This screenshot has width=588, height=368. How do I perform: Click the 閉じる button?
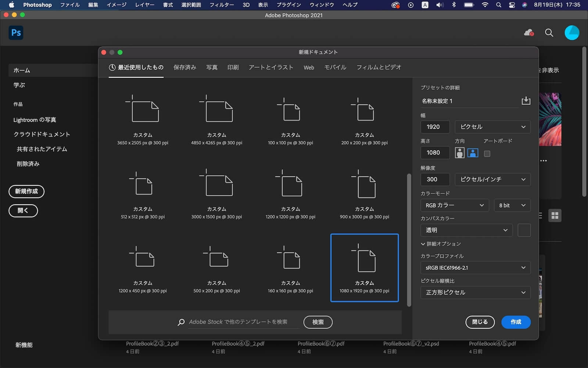click(x=480, y=322)
